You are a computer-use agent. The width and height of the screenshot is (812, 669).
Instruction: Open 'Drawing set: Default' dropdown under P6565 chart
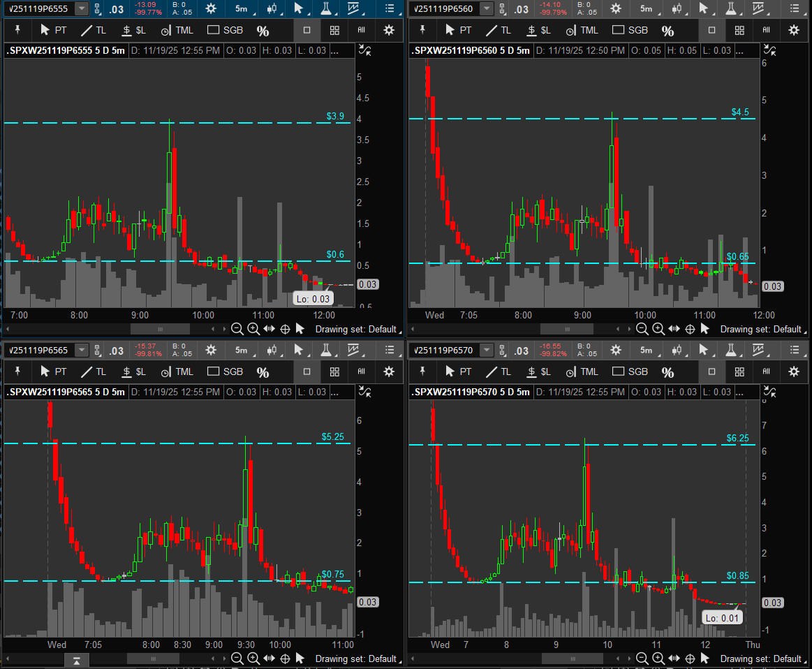[x=355, y=658]
